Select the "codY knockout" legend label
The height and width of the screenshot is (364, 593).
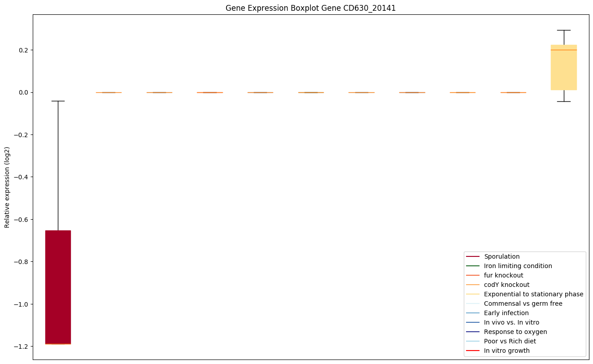506,285
